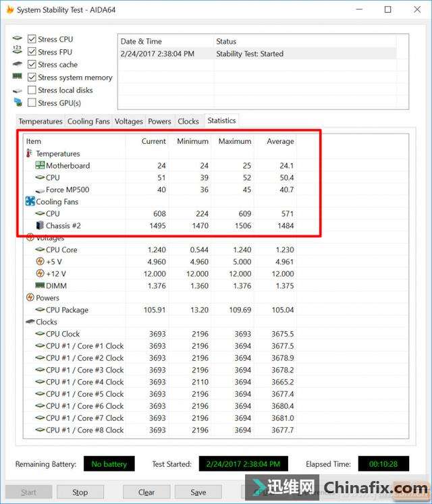This screenshot has height=504, width=432.
Task: Enable the Stress GPU(s) checkbox
Action: [32, 103]
